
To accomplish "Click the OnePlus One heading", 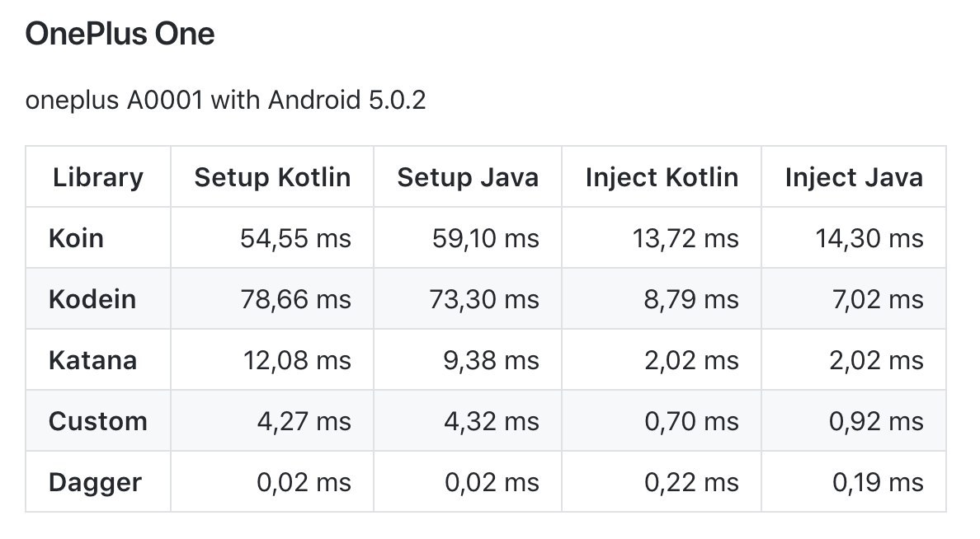I will (120, 35).
